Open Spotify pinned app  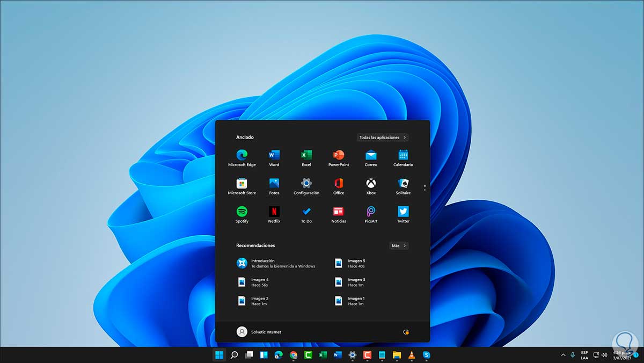point(241,214)
